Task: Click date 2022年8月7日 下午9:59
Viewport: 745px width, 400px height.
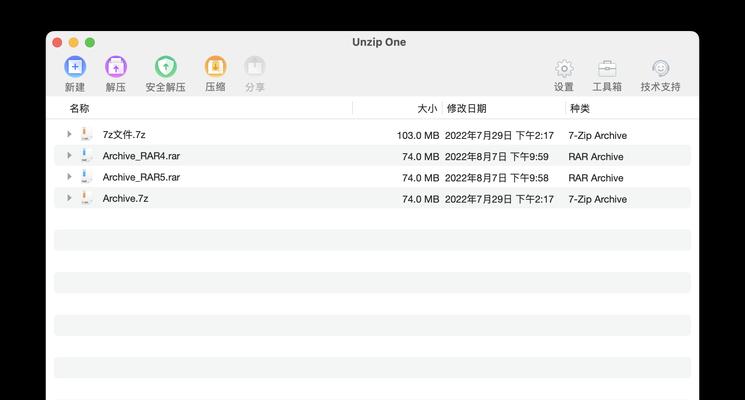Action: point(497,157)
